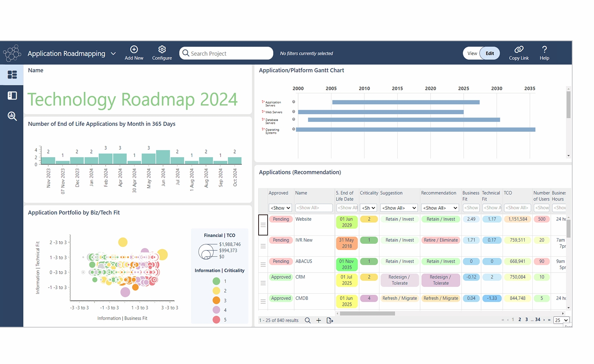
Task: Collapse the Web Servers row in the Gantt chart
Action: pyautogui.click(x=293, y=112)
